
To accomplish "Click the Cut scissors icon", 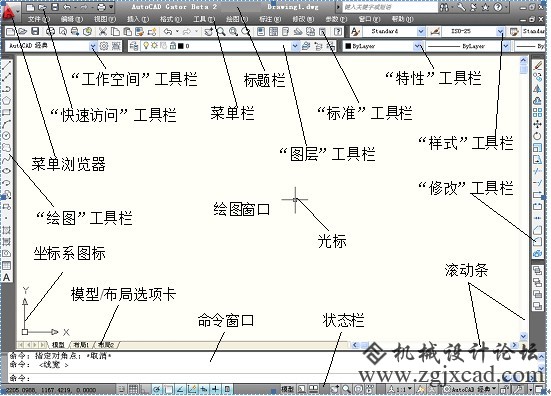I will pos(102,32).
